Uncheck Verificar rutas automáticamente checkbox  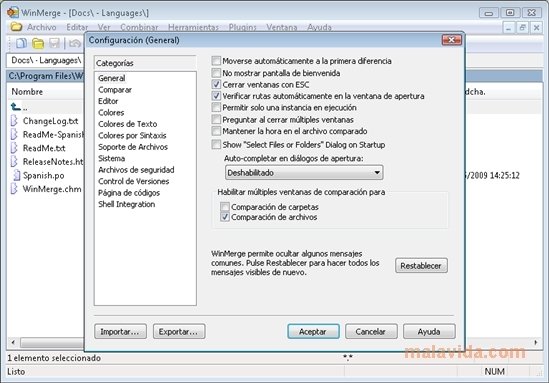click(216, 96)
